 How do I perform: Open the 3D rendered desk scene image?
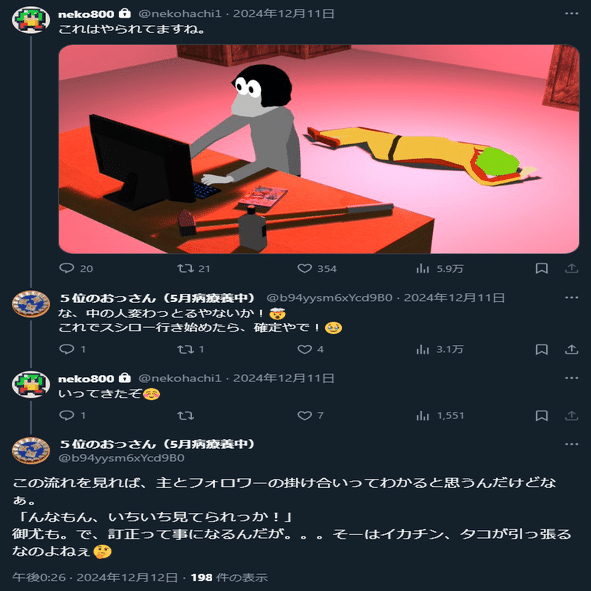(319, 149)
